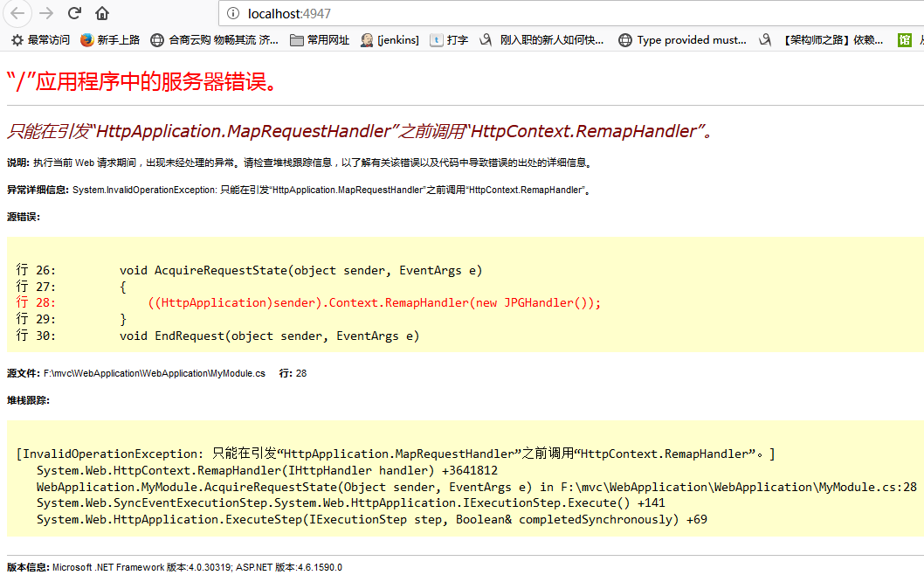Reload the page with the refresh icon
The height and width of the screenshot is (575, 924).
(74, 13)
